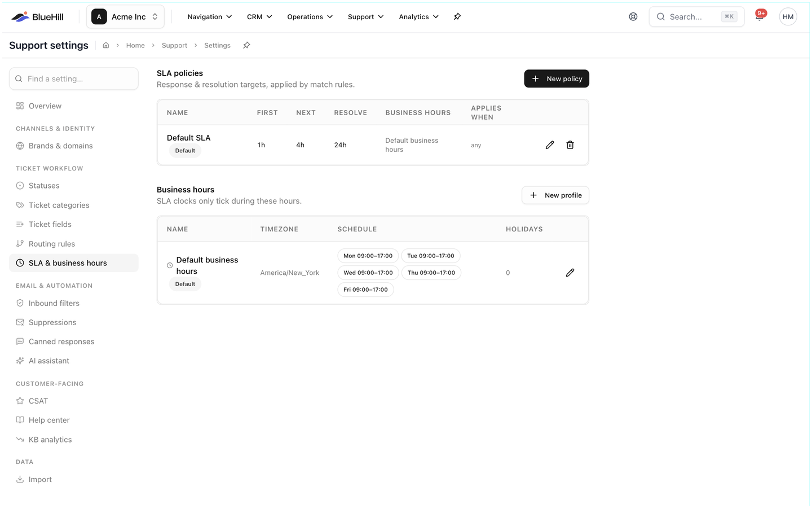Open Help center settings
812x508 pixels.
[x=74, y=420]
